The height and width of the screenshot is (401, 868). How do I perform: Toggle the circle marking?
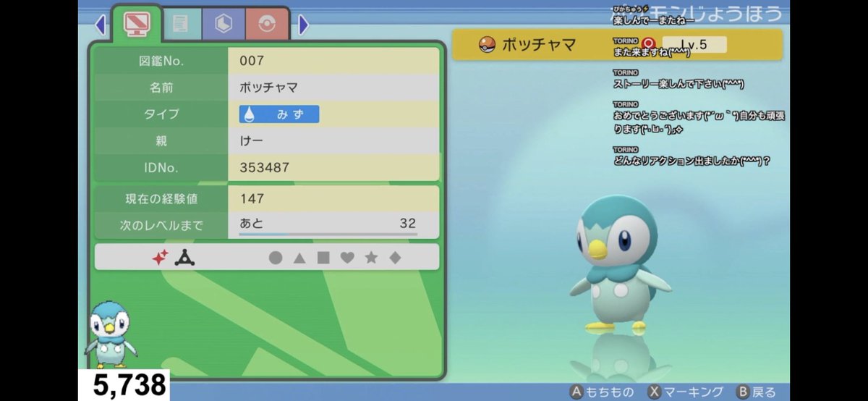click(276, 258)
